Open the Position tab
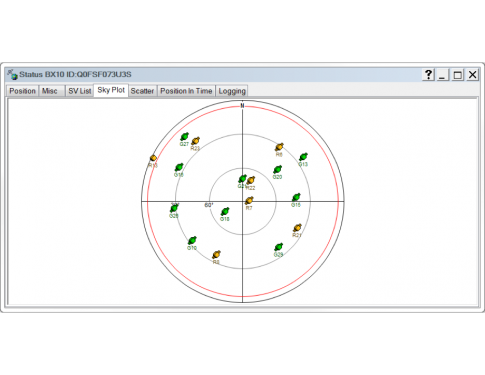Screen dimensions: 485x375 point(22,91)
